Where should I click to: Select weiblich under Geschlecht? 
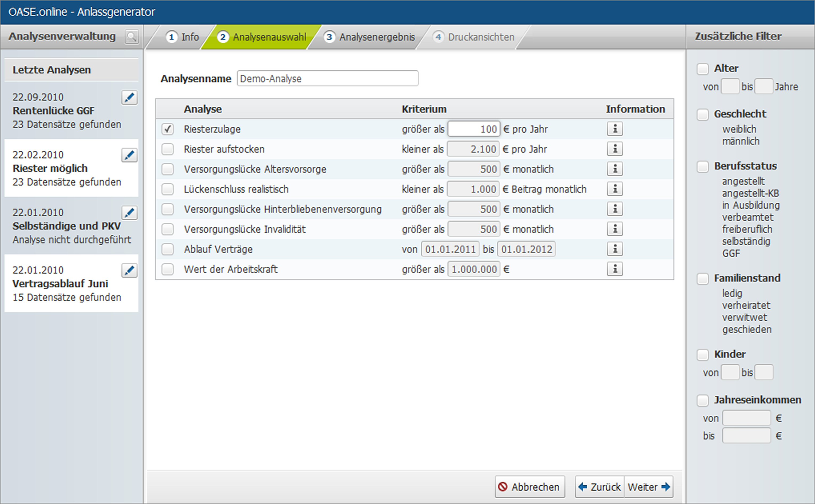pos(739,129)
